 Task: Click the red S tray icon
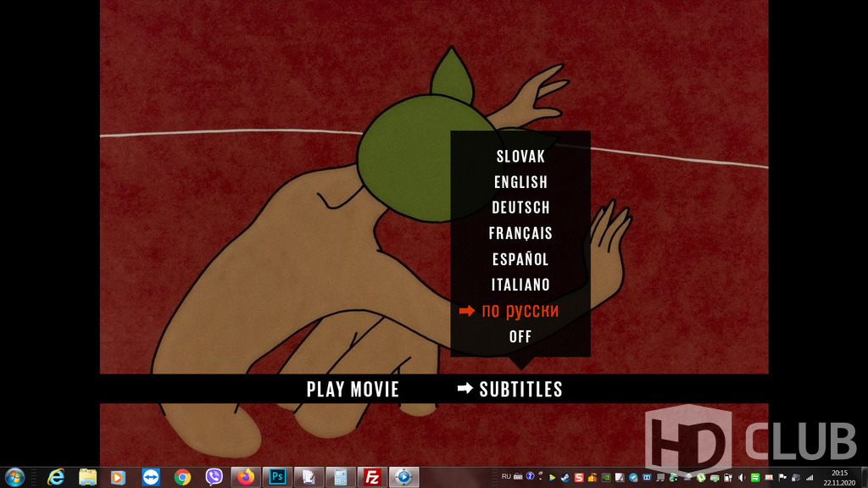click(x=579, y=478)
